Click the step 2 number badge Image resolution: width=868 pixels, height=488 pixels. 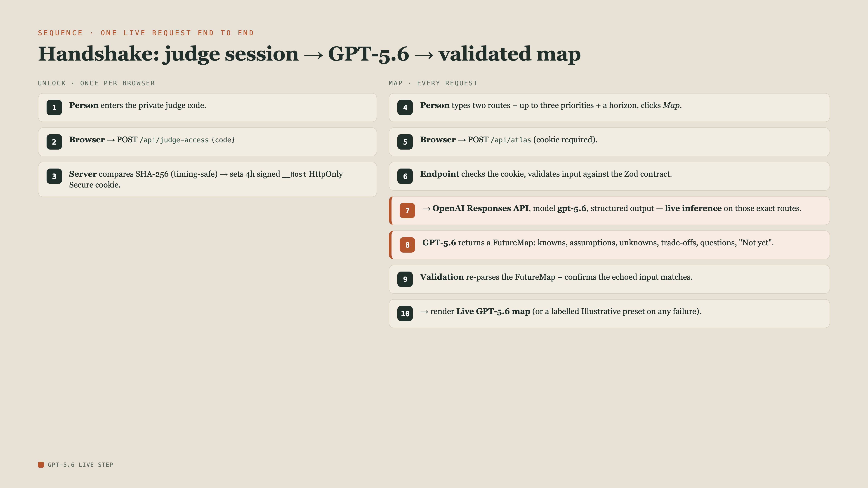(54, 142)
